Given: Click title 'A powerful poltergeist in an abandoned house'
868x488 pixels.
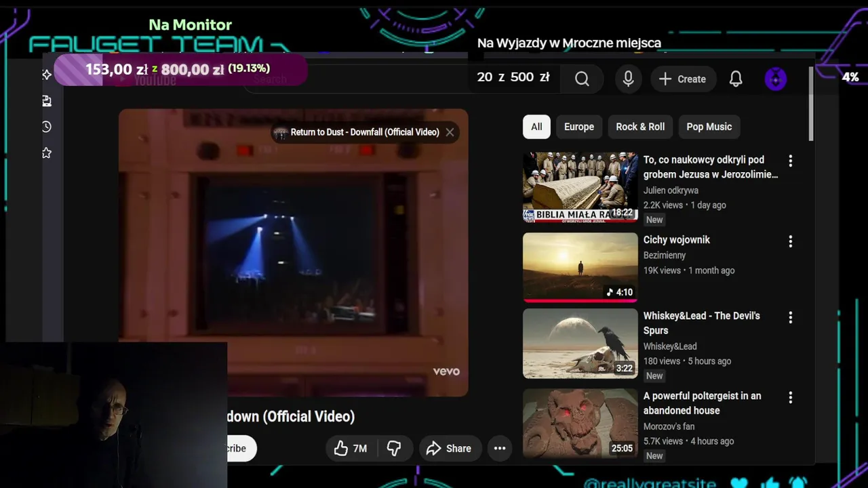Looking at the screenshot, I should coord(703,403).
